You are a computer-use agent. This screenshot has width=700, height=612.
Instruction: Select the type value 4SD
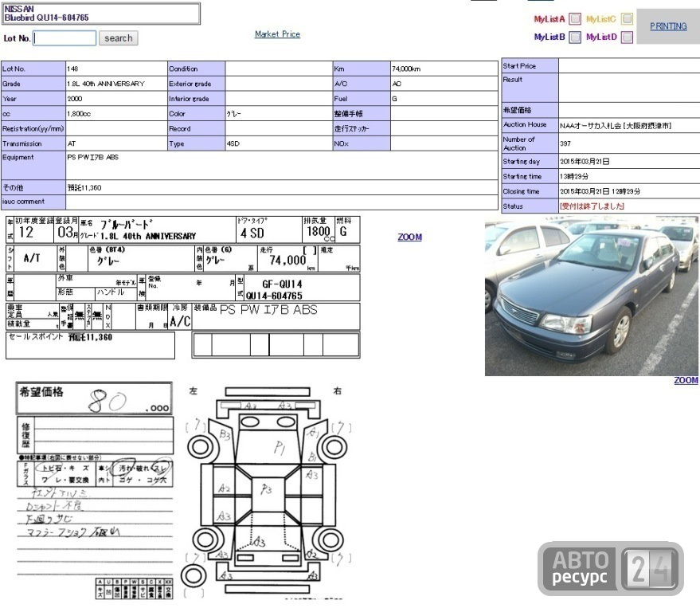click(233, 144)
